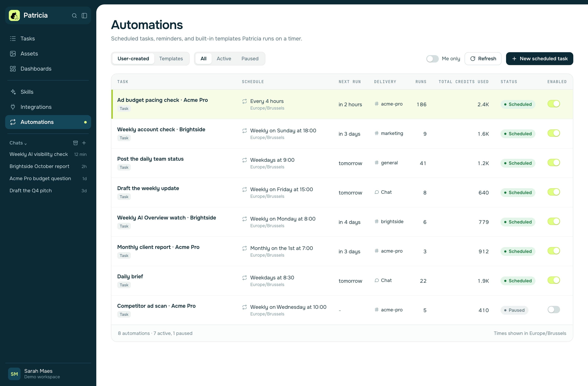Disable the Weekly account check Brightside toggle
The width and height of the screenshot is (588, 386).
553,133
